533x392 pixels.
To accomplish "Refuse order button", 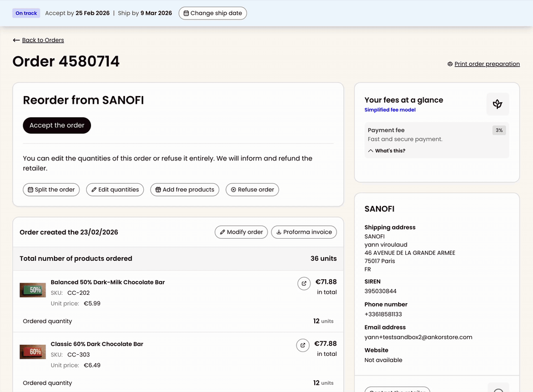I will [x=252, y=190].
